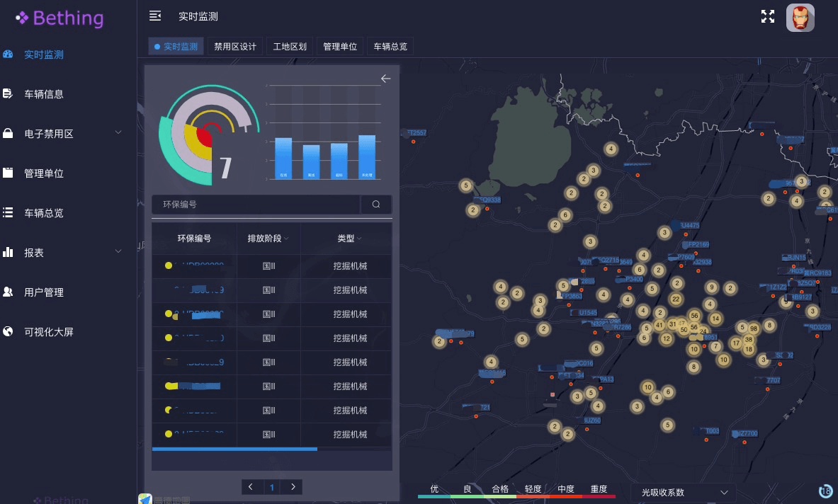Switch to the 禁用区设计 tab
The height and width of the screenshot is (504, 838).
click(235, 47)
